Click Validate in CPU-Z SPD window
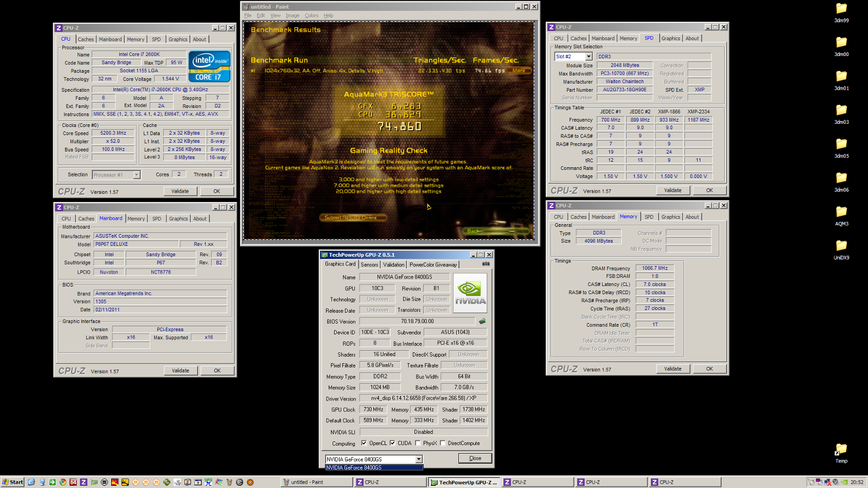Image resolution: width=868 pixels, height=488 pixels. 673,191
